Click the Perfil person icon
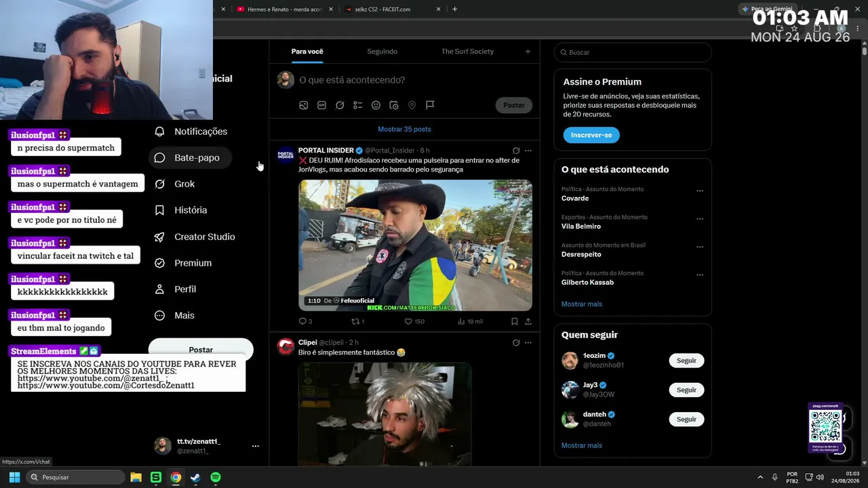 159,289
